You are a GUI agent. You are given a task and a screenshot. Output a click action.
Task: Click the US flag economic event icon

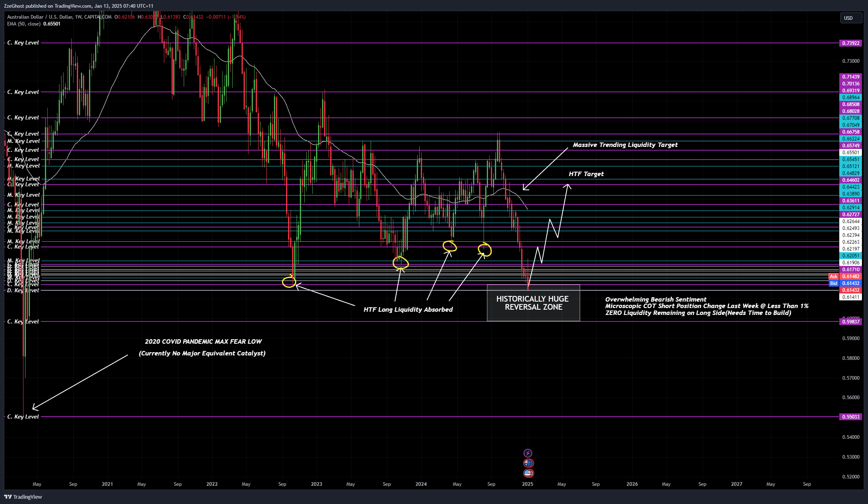click(x=528, y=473)
